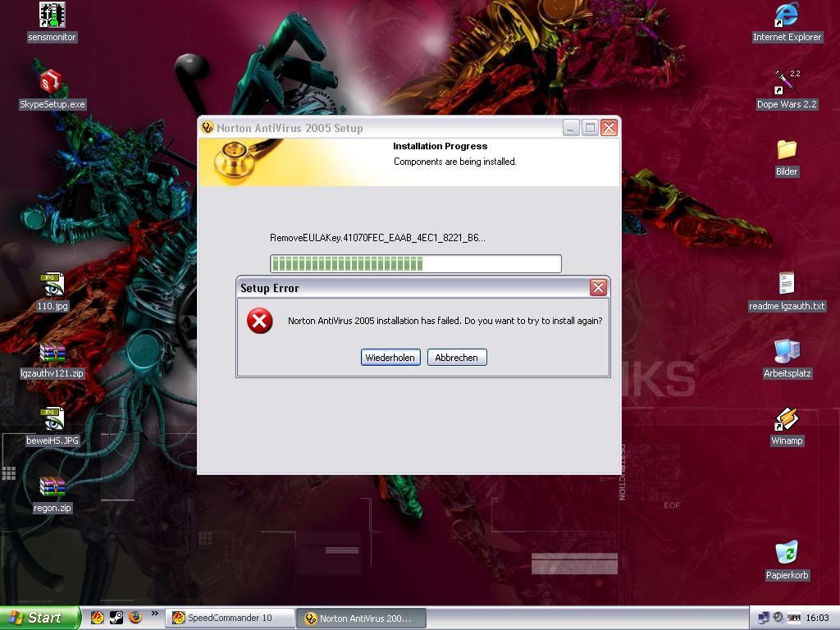Switch to SpeedCommander 10 taskbar button

pyautogui.click(x=230, y=619)
